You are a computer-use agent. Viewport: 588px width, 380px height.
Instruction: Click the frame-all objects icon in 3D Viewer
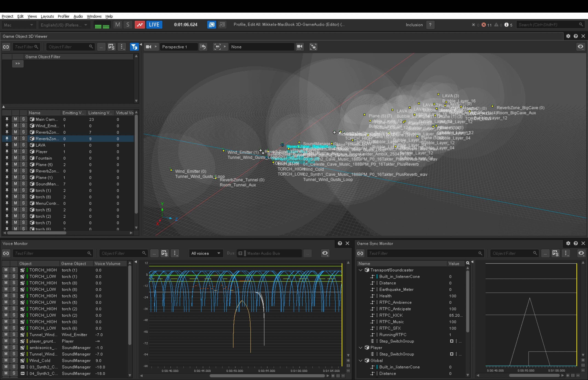point(313,47)
